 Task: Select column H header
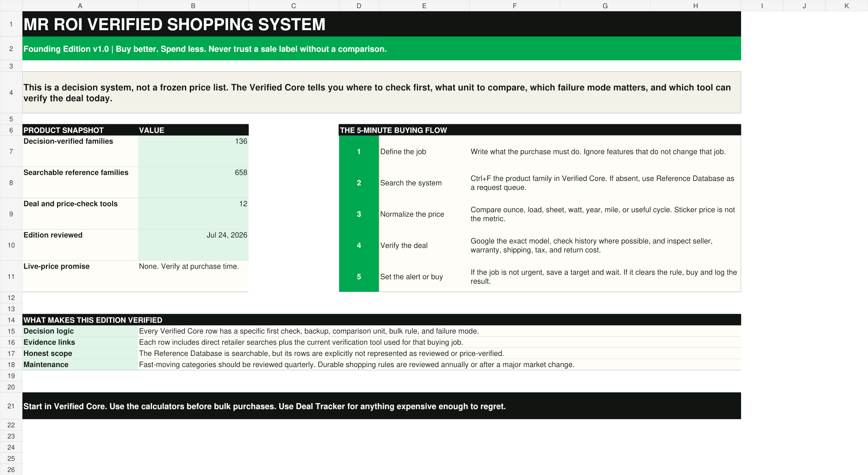(x=695, y=6)
